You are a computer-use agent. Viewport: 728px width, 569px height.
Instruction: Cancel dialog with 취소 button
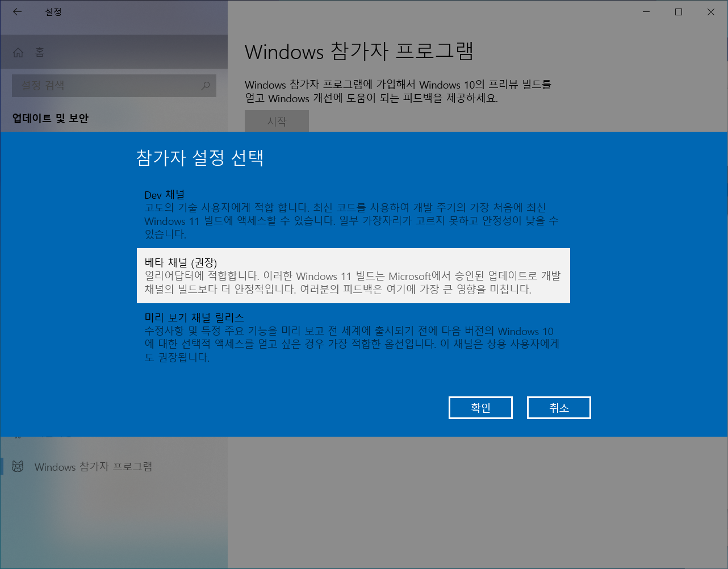(559, 408)
